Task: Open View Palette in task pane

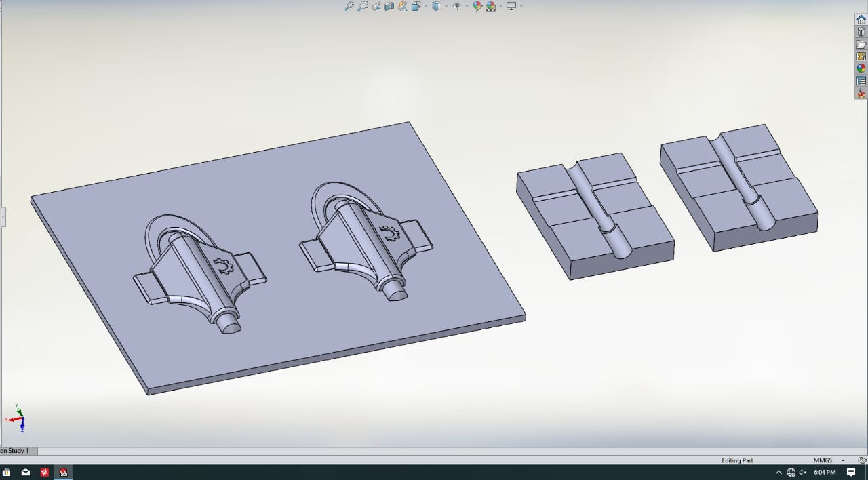Action: 861,56
